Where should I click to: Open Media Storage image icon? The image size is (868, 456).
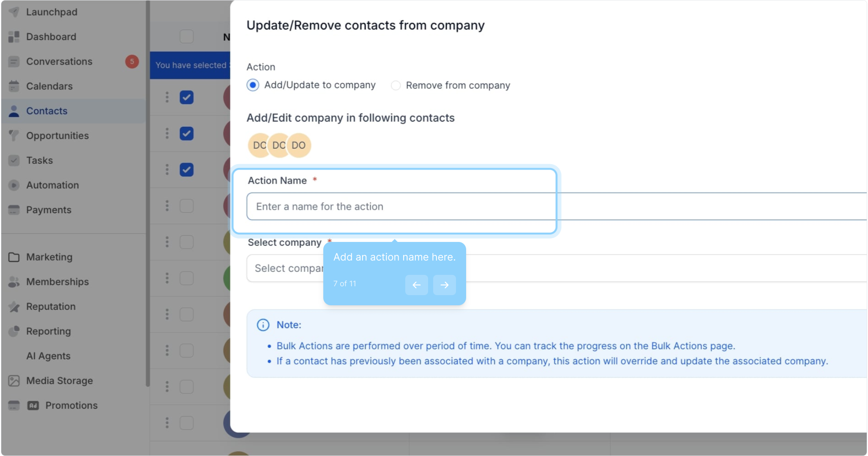tap(14, 381)
